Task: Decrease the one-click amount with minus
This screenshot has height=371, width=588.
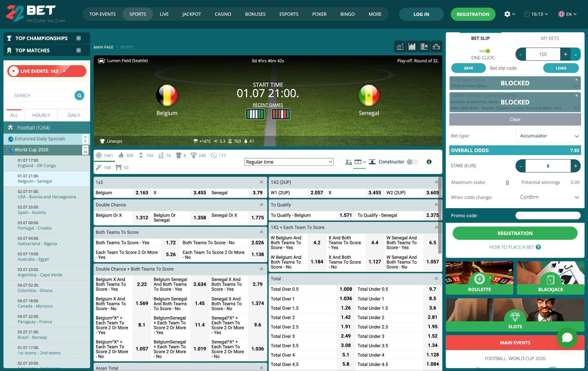Action: pyautogui.click(x=521, y=54)
